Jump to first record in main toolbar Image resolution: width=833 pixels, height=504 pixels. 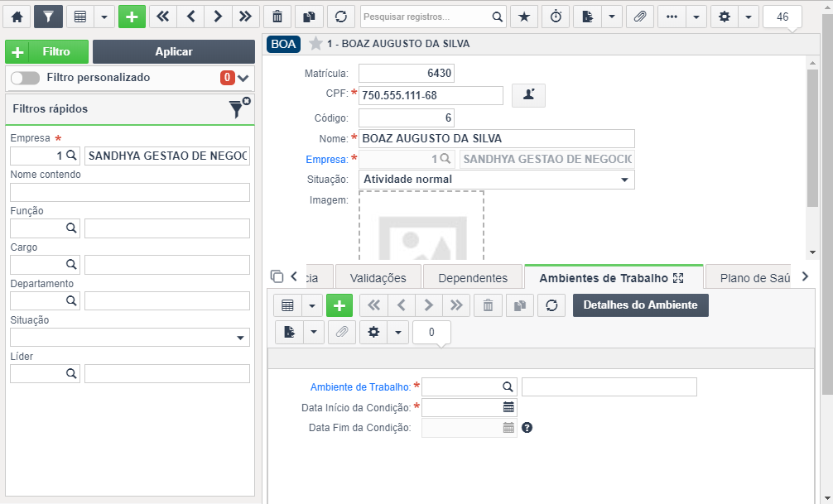pyautogui.click(x=163, y=17)
